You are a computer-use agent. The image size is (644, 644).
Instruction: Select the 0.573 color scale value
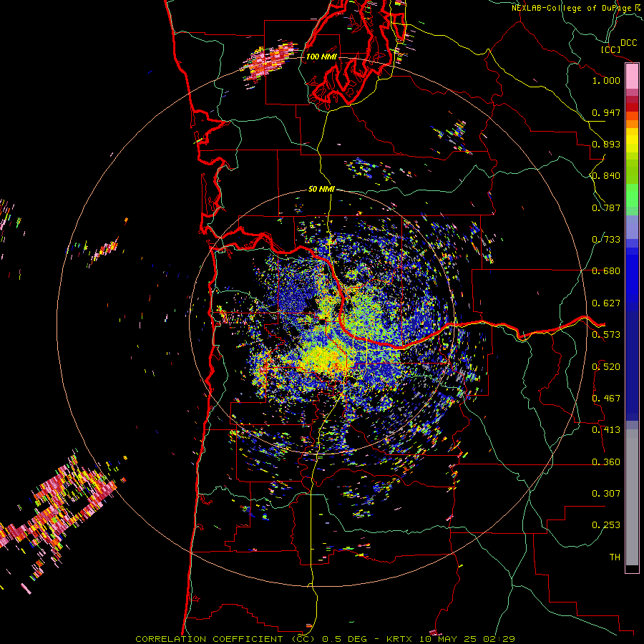coord(606,335)
